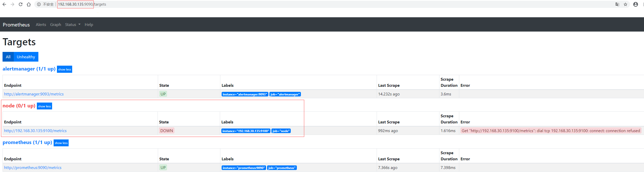
Task: Bookmark this page with the star icon
Action: click(625, 4)
